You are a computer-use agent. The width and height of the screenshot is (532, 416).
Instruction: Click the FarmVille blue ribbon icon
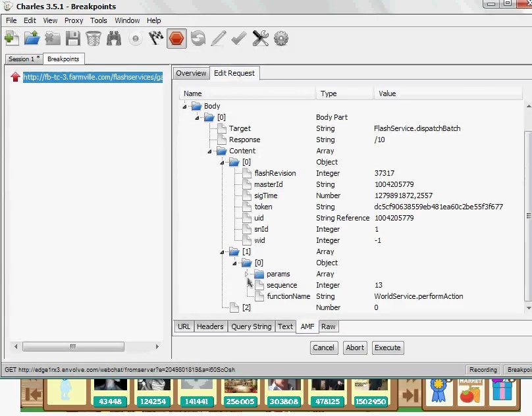tap(439, 391)
